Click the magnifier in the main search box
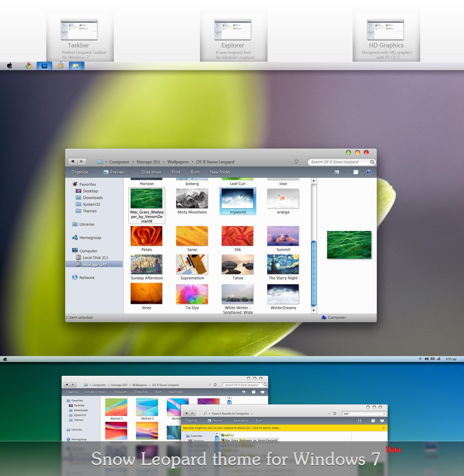Screen dimensions: 464x476 tap(372, 162)
